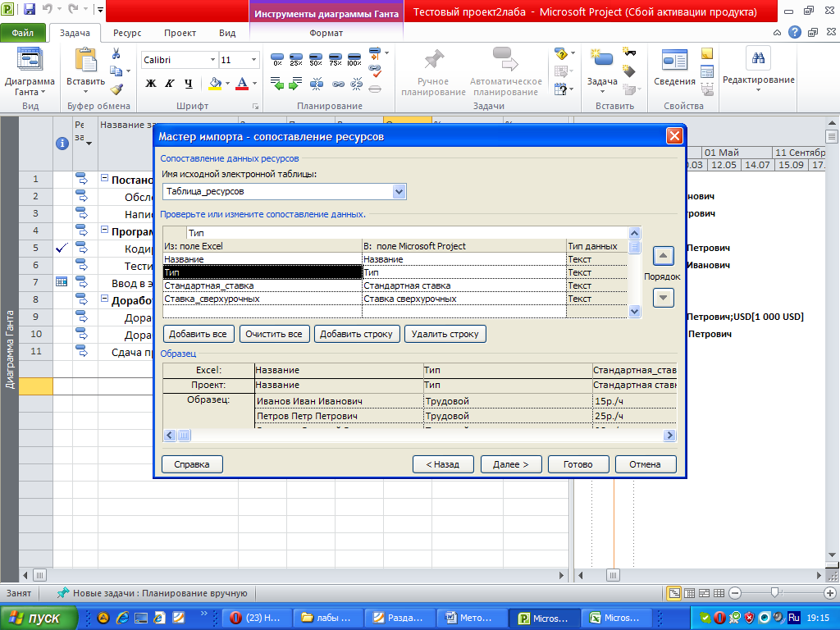Screen dimensions: 840x630
Task: Click the task Notes yellow icon
Action: [x=707, y=53]
